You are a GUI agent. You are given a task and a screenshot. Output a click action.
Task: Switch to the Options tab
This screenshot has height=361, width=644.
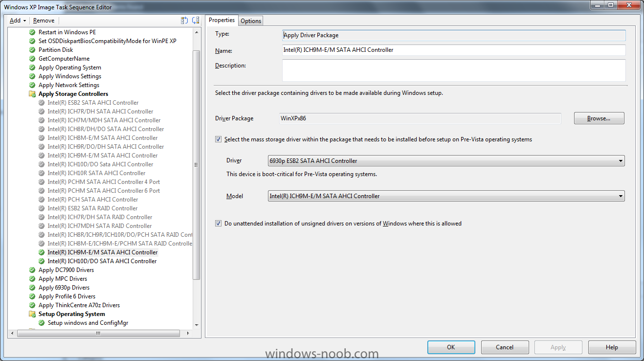[x=251, y=21]
